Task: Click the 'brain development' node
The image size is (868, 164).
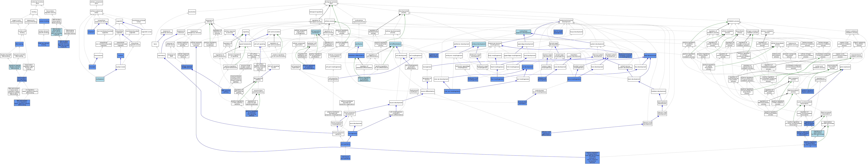Action: pos(634,79)
